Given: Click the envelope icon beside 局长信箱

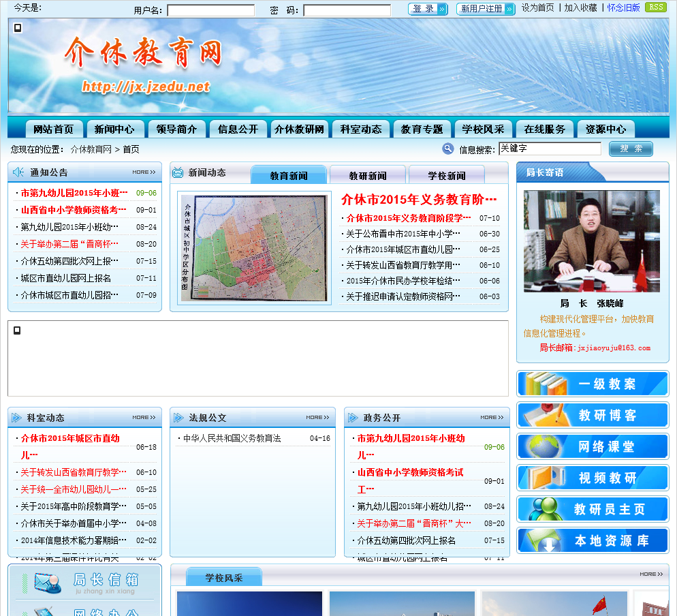Looking at the screenshot, I should (x=48, y=583).
